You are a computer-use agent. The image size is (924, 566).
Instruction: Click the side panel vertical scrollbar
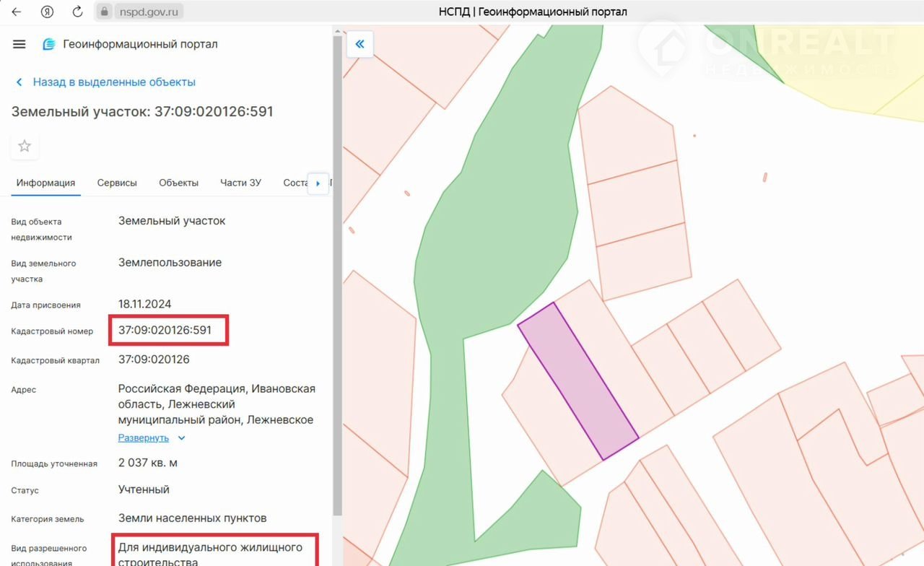[x=337, y=289]
